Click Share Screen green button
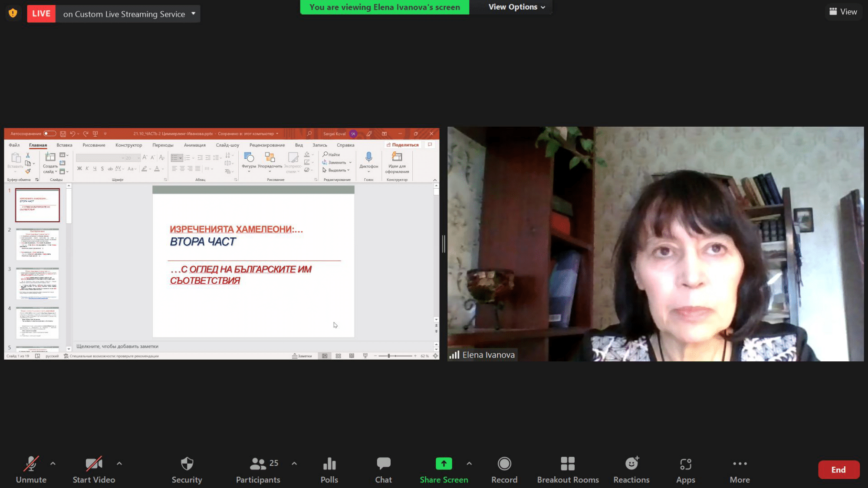This screenshot has width=868, height=488. [444, 464]
